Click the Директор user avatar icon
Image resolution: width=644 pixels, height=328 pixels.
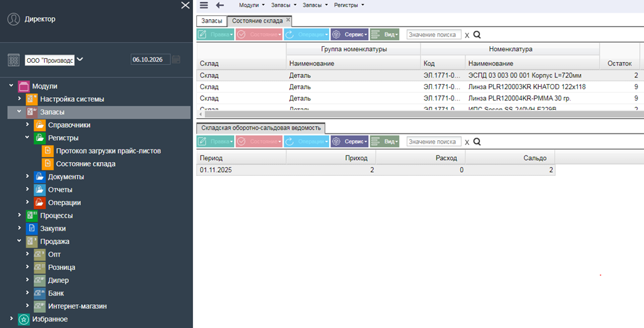(x=13, y=19)
